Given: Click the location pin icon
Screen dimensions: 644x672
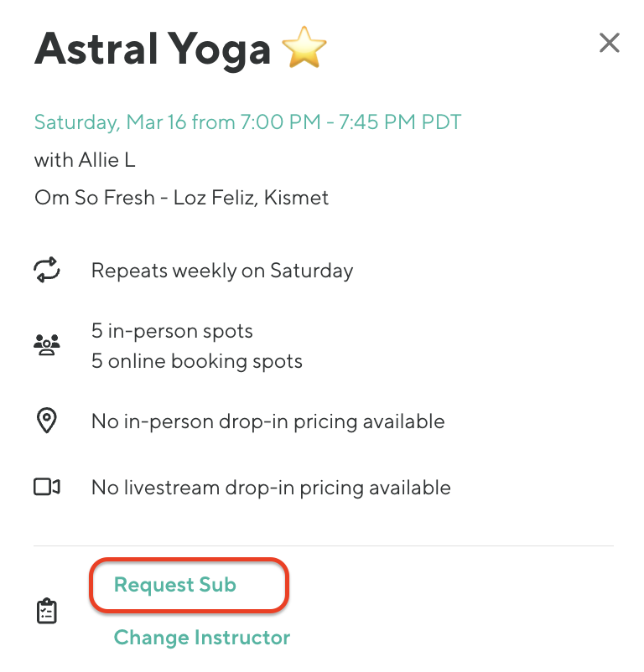Looking at the screenshot, I should point(47,421).
